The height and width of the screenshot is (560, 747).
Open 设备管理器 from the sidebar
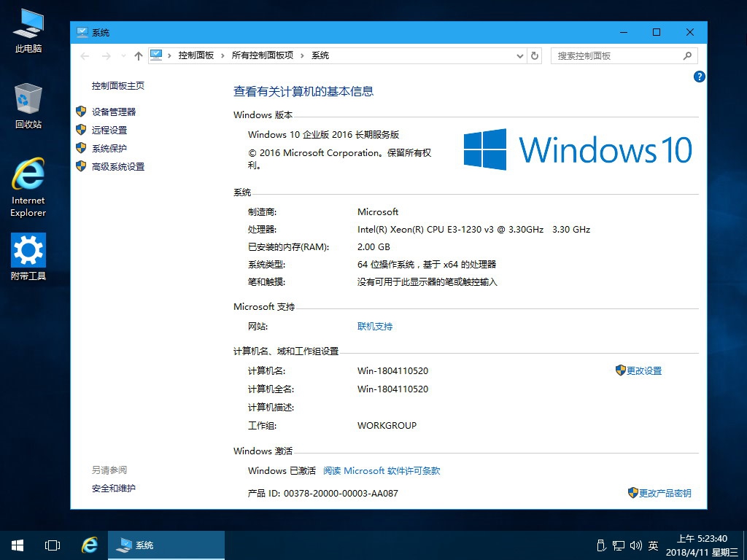pos(114,112)
